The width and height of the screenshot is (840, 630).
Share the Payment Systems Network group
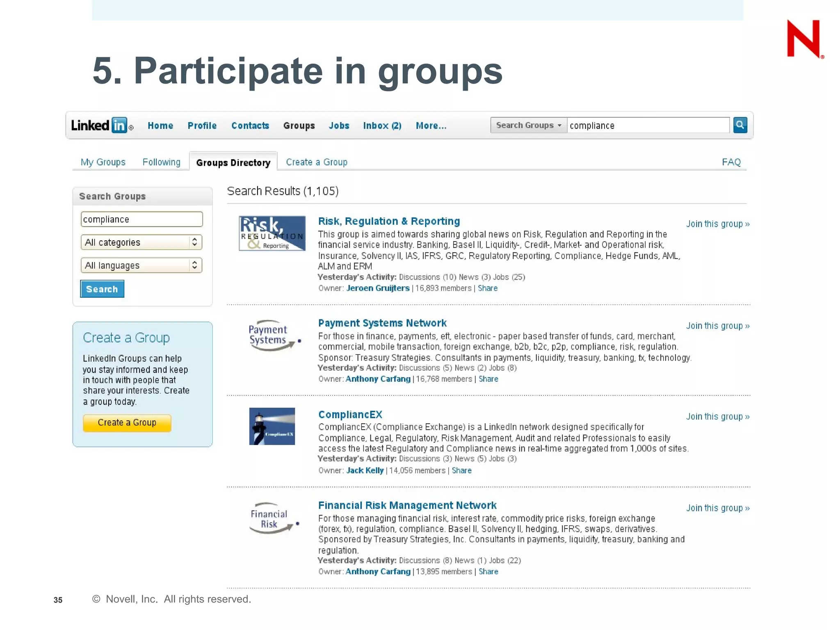pos(488,379)
